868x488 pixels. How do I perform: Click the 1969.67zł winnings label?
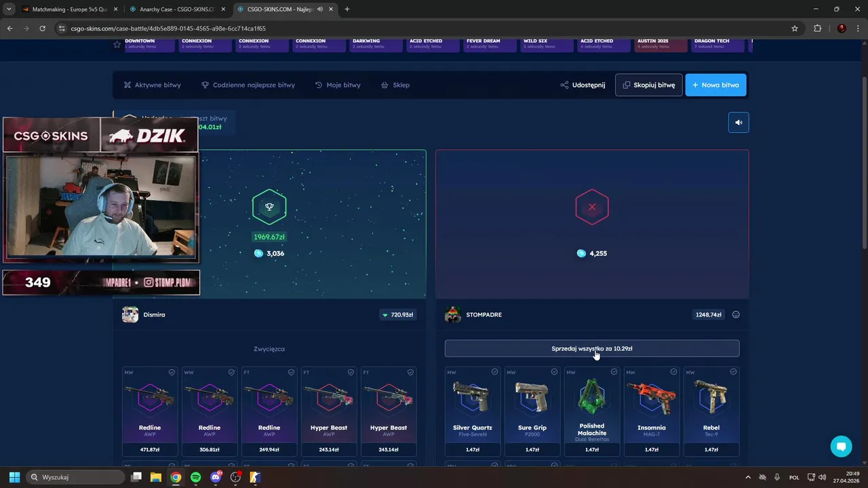coord(269,237)
